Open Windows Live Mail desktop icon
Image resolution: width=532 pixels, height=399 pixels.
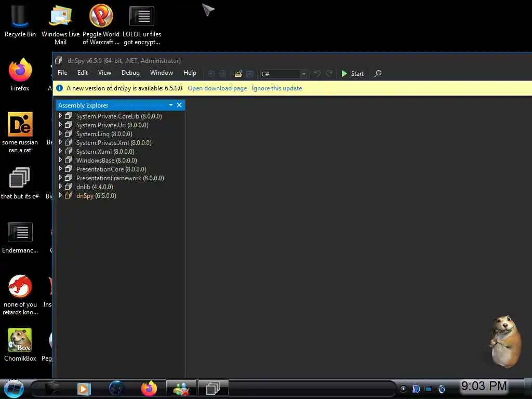point(60,24)
